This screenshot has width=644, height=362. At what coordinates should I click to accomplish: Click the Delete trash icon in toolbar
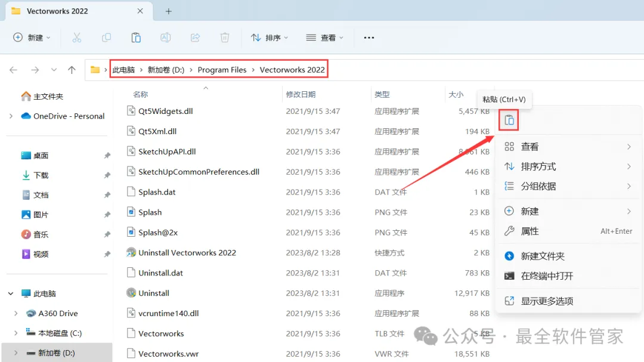225,38
